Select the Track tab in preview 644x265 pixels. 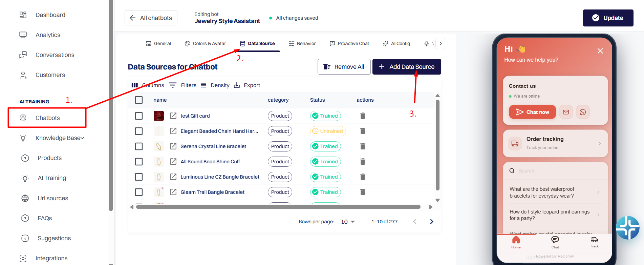click(x=594, y=242)
